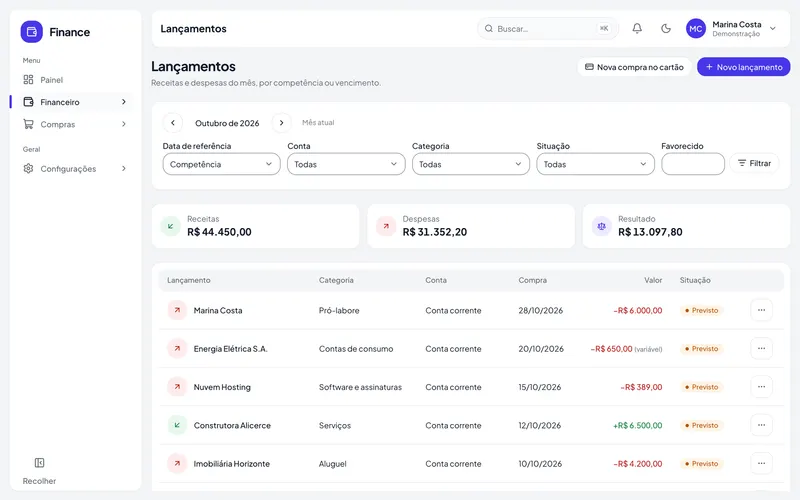Expand the Financeiro submenu chevron
Viewport: 800px width, 500px height.
click(x=123, y=102)
